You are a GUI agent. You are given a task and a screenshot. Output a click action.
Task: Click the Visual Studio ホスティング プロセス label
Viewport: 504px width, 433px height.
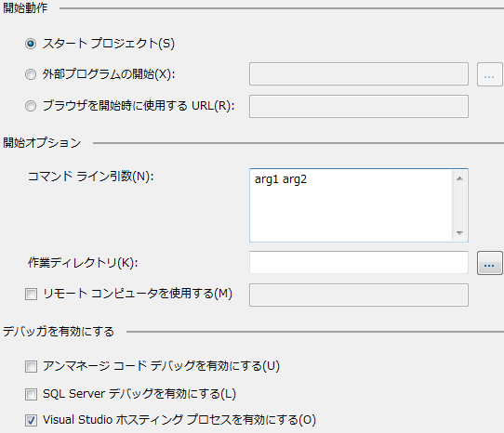point(179,420)
